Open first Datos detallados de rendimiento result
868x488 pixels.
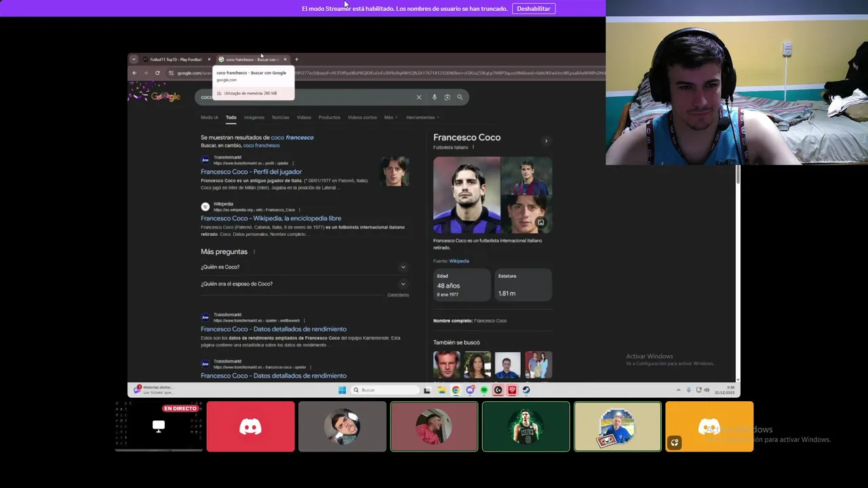[x=273, y=329]
